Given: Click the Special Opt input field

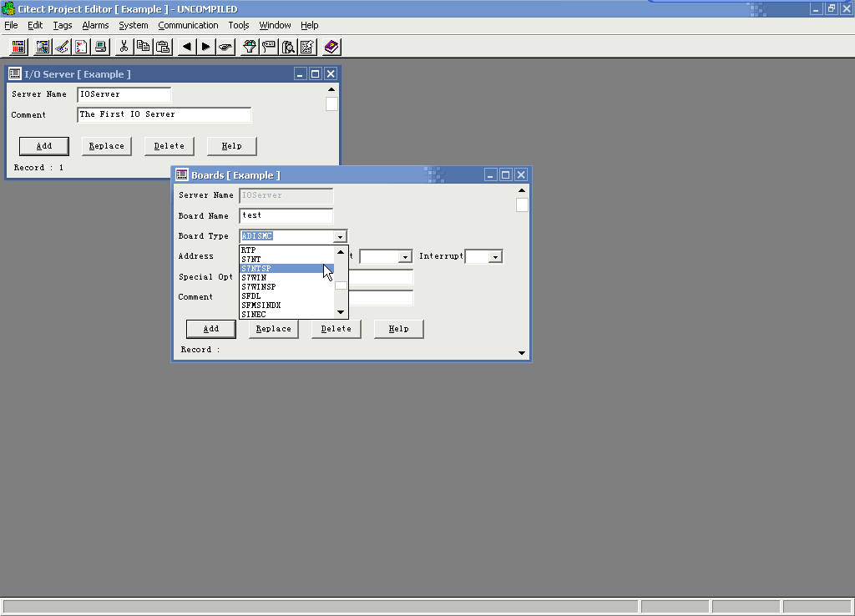Looking at the screenshot, I should [x=381, y=277].
